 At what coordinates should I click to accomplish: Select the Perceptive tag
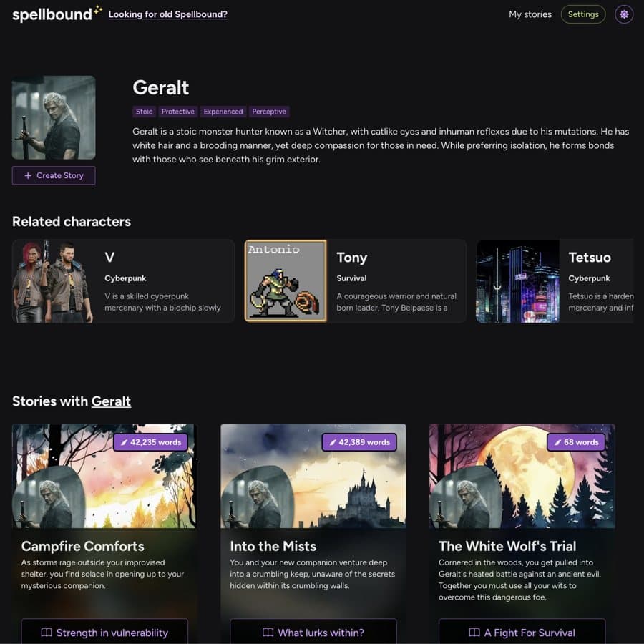(269, 112)
